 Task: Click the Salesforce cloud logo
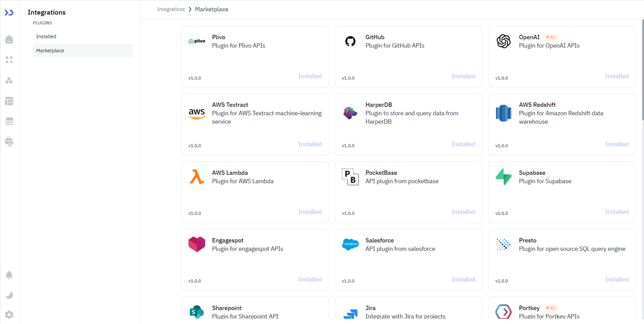(350, 244)
